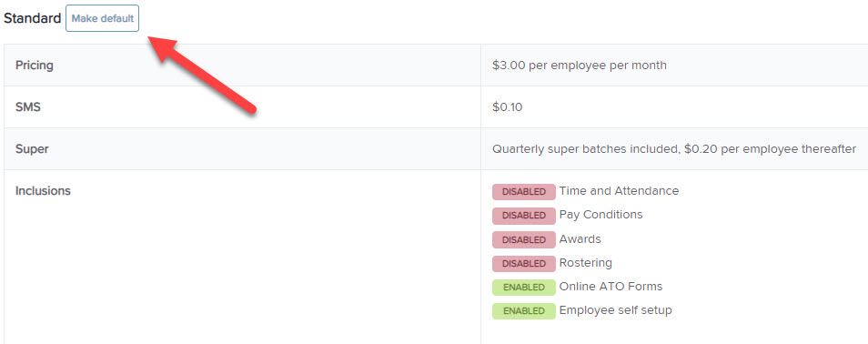Select the SMS row label
Image resolution: width=868 pixels, height=344 pixels.
tap(28, 106)
